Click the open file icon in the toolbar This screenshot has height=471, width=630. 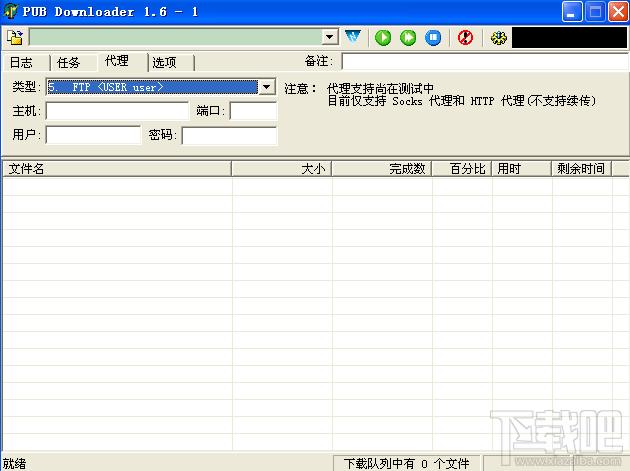coord(15,38)
